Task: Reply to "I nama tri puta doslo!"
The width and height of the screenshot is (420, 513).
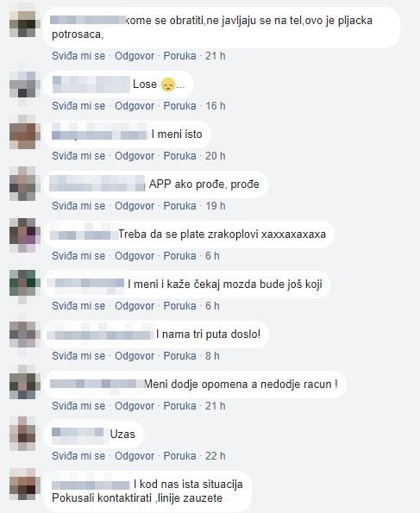Action: 135,355
